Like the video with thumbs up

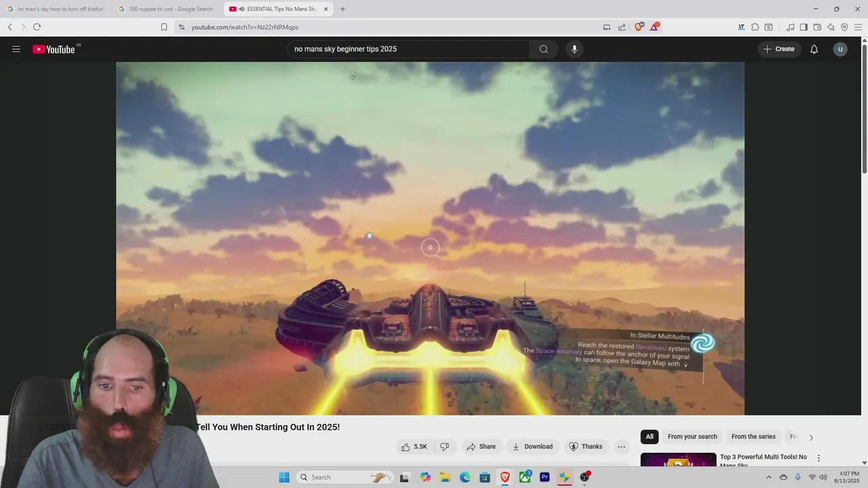pos(414,447)
